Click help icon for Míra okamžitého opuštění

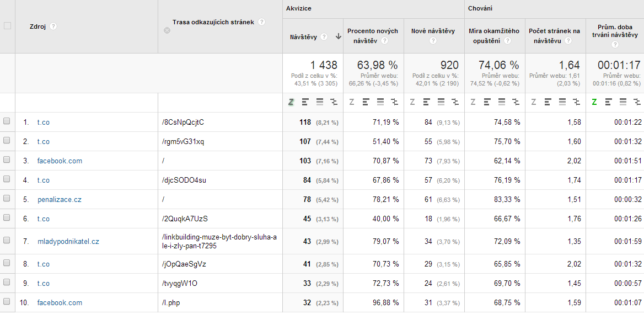pos(507,41)
